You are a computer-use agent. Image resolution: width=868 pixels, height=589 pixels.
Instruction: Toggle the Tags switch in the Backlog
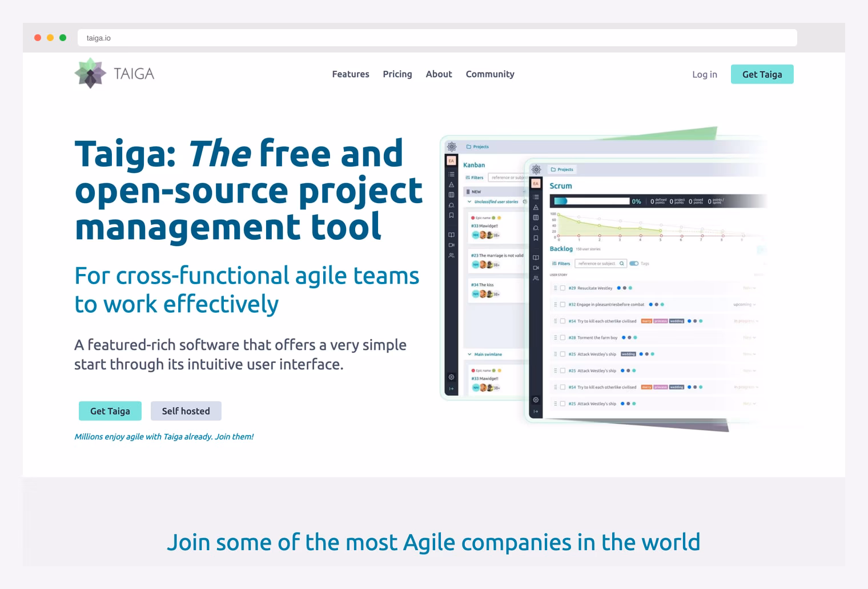click(634, 264)
